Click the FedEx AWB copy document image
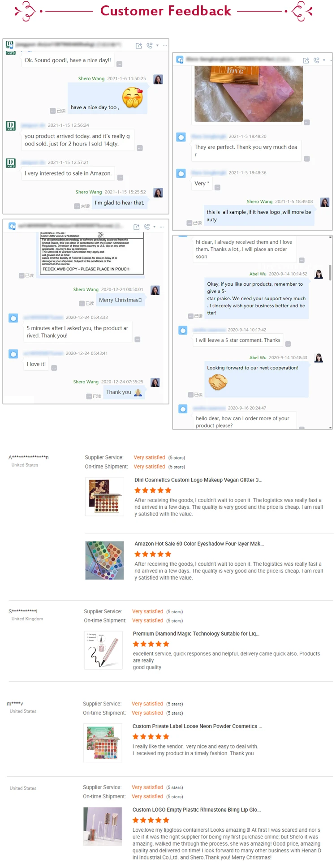 (92, 252)
